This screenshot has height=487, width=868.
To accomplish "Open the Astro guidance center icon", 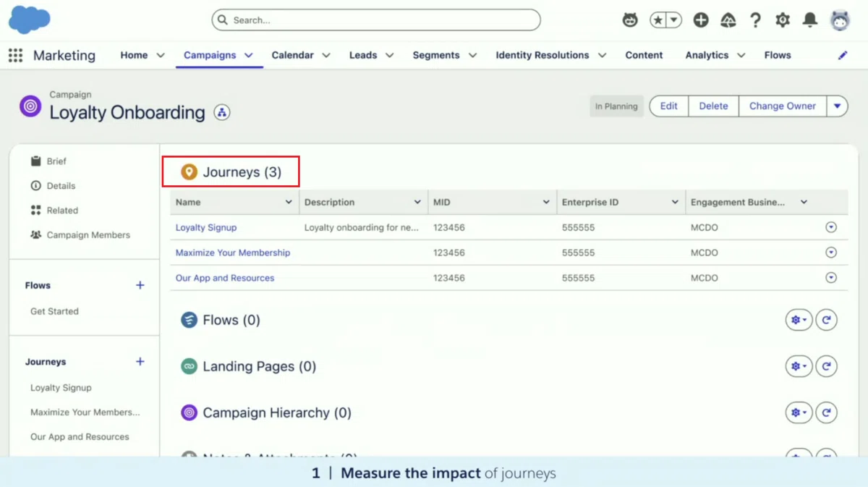I will coord(630,20).
